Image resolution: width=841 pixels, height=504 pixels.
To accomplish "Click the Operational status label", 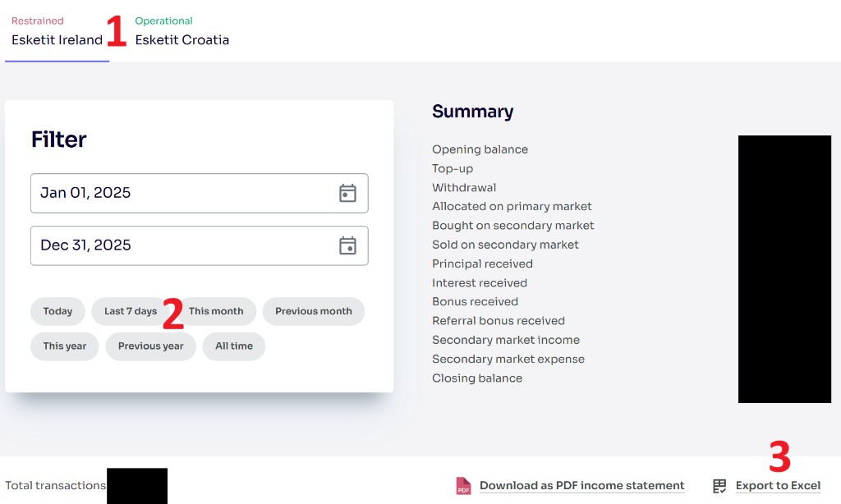I will 163,21.
